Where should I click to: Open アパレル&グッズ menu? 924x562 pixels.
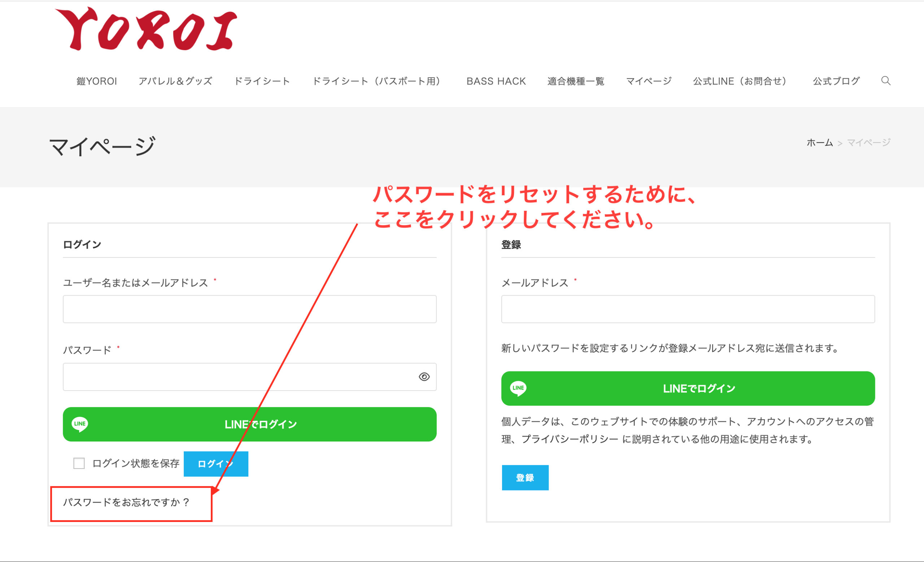pyautogui.click(x=175, y=81)
